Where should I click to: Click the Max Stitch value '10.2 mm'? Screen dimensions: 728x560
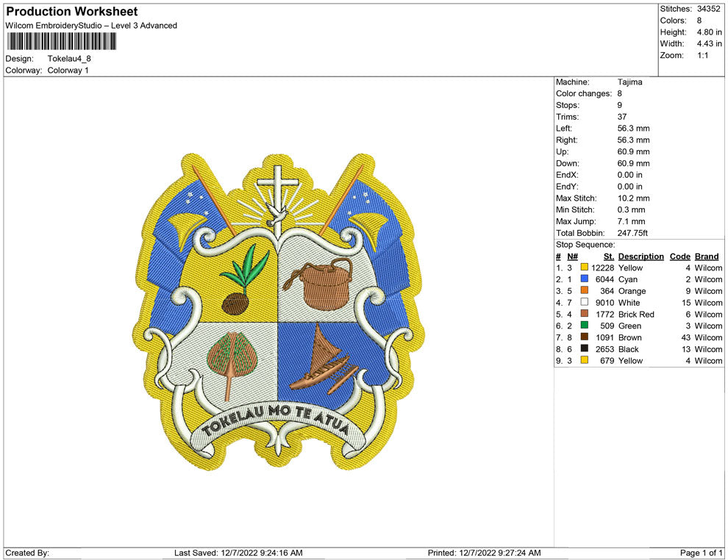[633, 198]
